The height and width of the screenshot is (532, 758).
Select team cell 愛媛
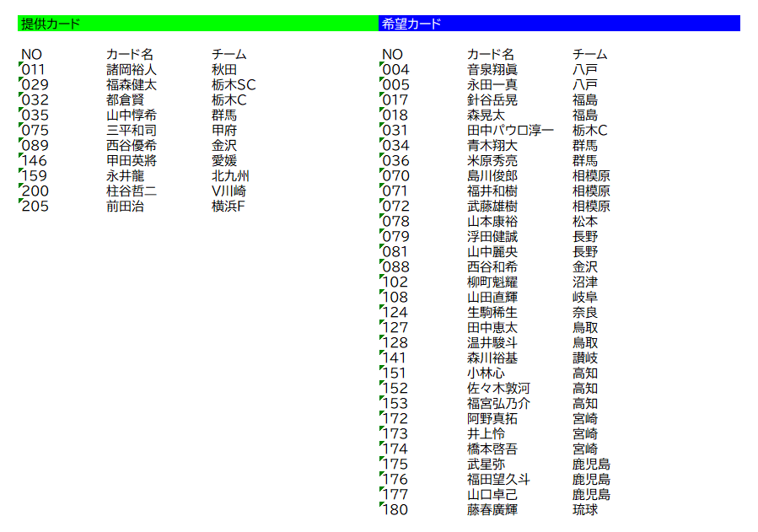(x=223, y=161)
